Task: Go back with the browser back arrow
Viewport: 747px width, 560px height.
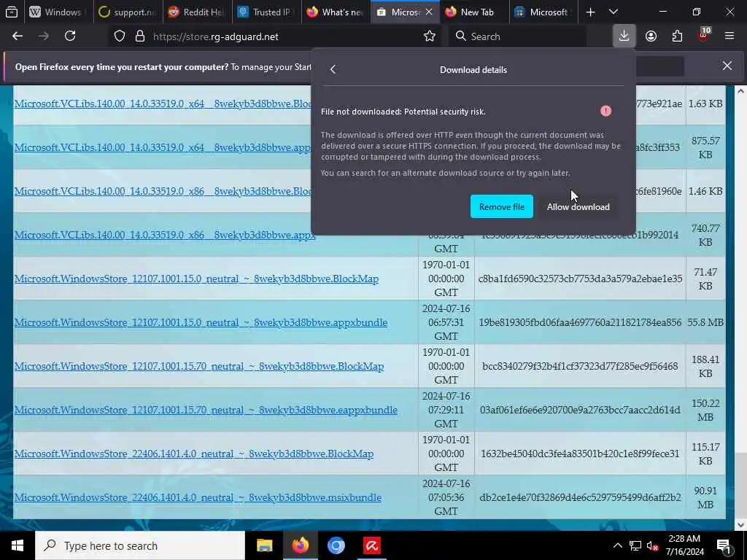Action: point(18,36)
